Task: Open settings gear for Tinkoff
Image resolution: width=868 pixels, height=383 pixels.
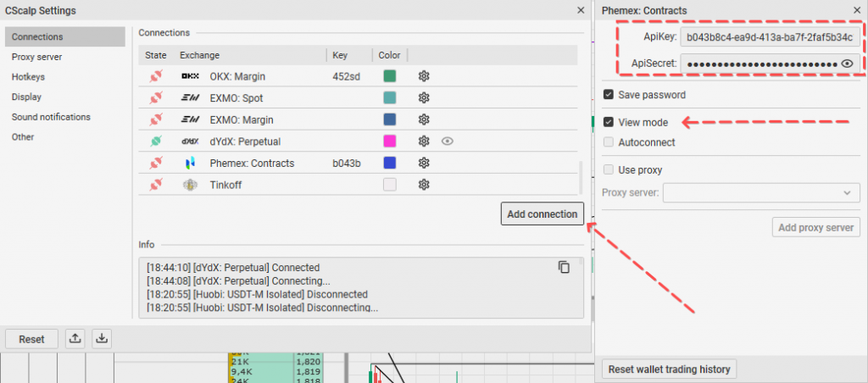Action: [x=424, y=185]
